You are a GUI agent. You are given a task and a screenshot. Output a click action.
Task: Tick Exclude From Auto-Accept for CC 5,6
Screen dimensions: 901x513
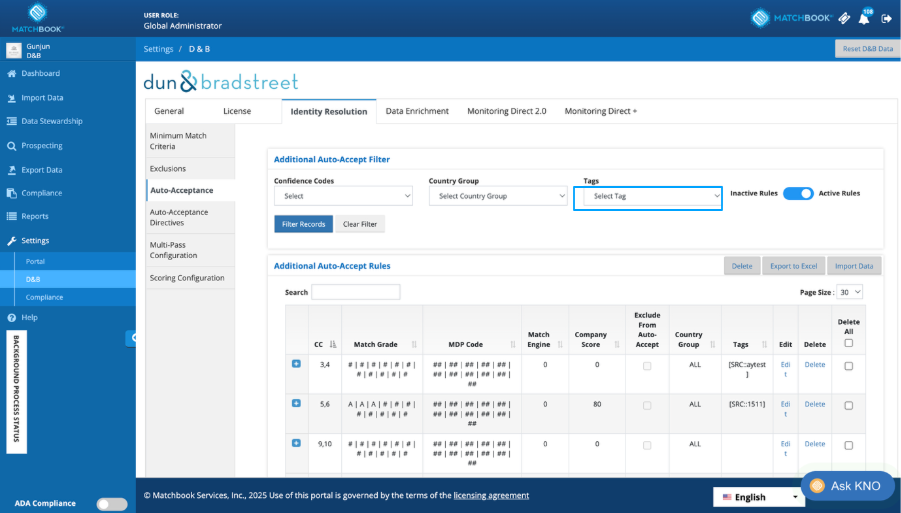pos(647,406)
